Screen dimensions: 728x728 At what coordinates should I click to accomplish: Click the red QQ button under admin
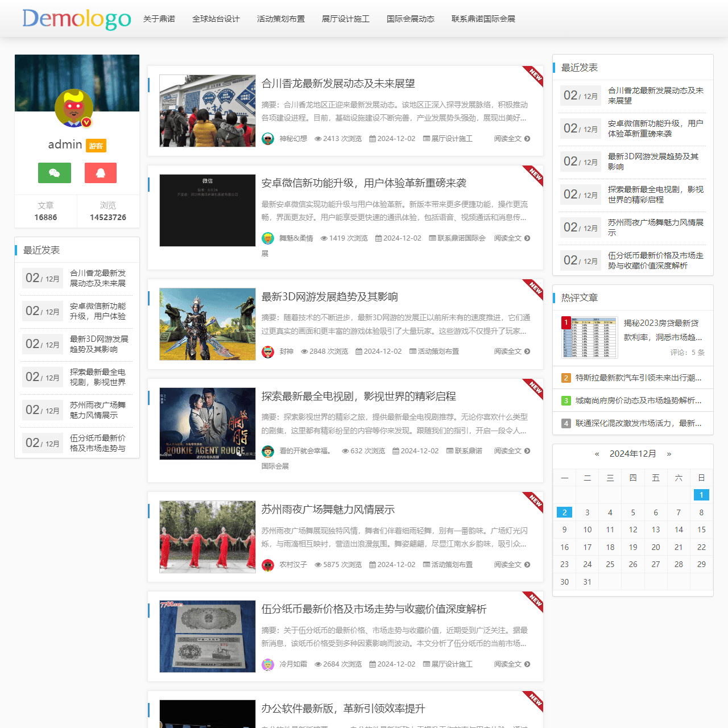101,173
